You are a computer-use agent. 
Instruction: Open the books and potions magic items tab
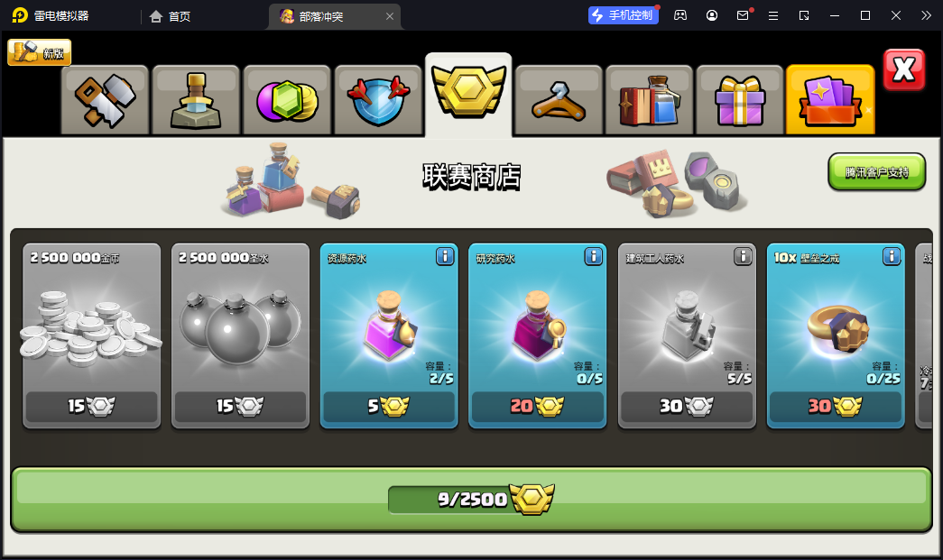coord(650,100)
